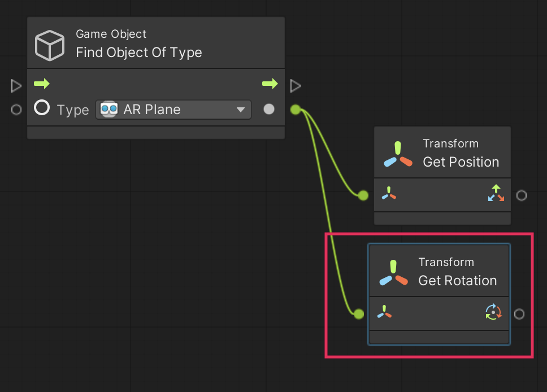Click the small target icon inside Get Position
The image size is (547, 392).
coord(388,194)
